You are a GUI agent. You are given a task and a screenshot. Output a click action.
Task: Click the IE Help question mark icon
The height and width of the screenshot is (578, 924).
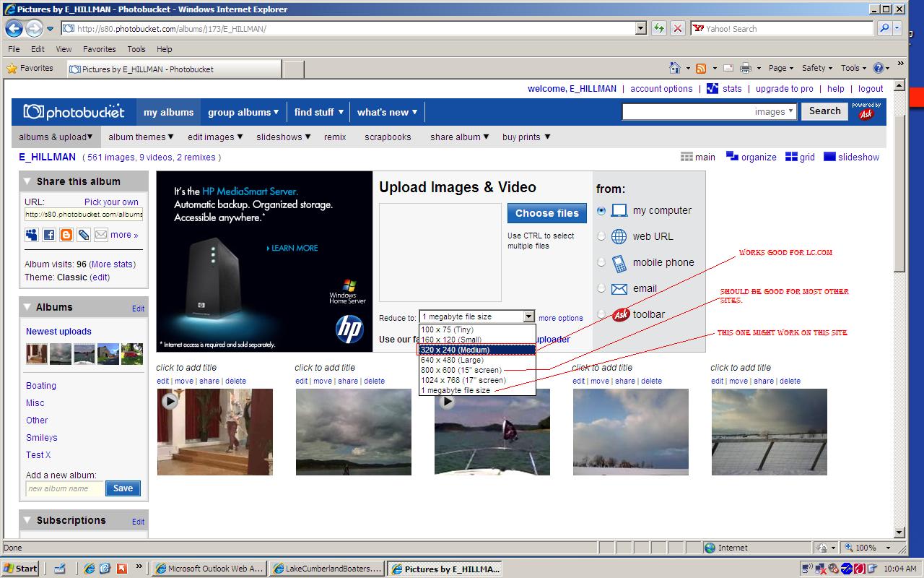878,68
